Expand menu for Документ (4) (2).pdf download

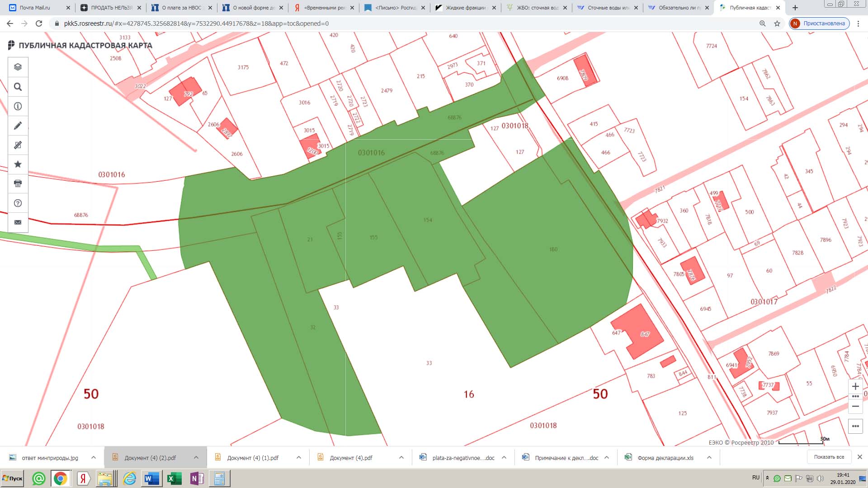coord(196,458)
